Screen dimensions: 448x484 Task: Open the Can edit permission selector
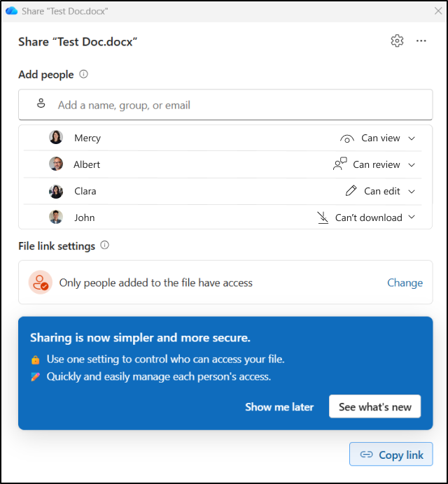(x=380, y=191)
